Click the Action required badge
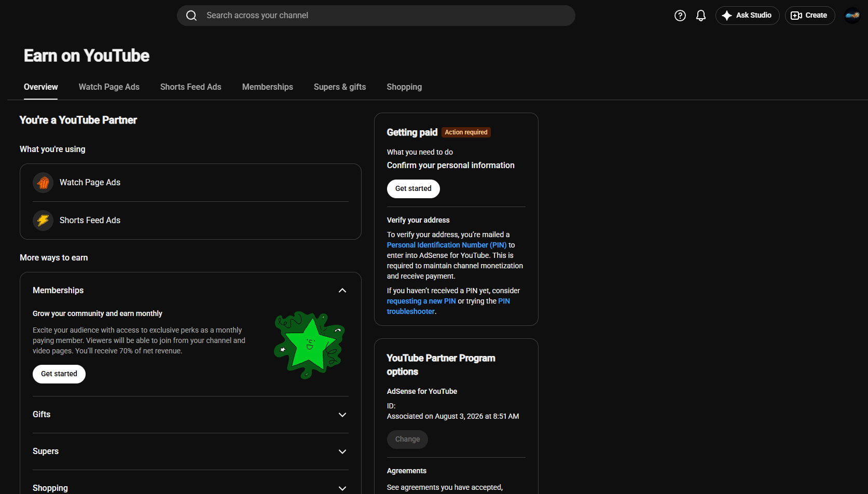The image size is (868, 494). click(x=466, y=132)
